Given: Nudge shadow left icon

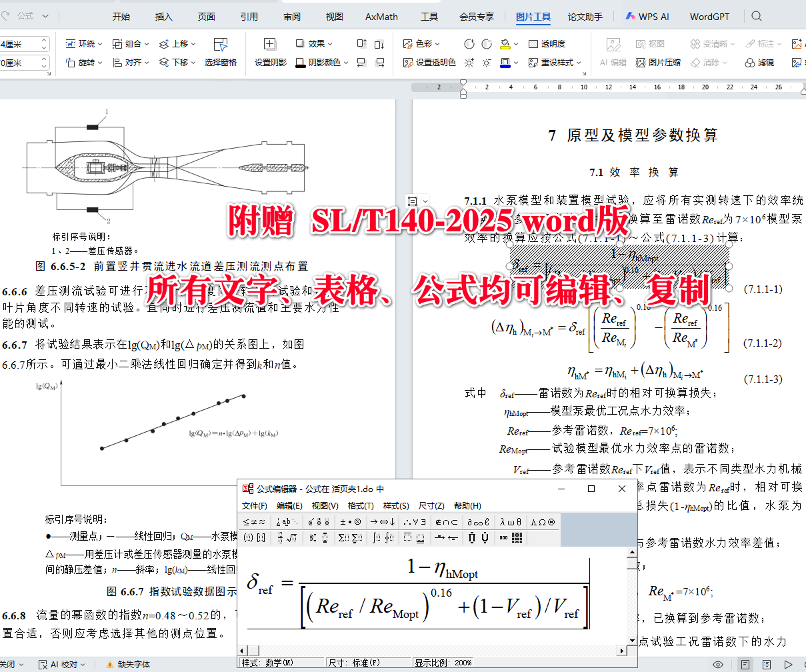Looking at the screenshot, I should click(x=361, y=63).
